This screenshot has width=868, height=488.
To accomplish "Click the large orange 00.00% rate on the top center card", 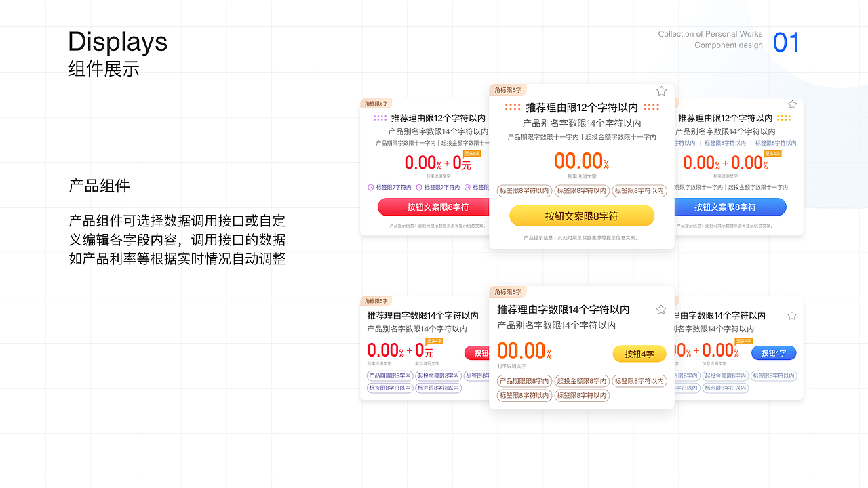I will pyautogui.click(x=582, y=161).
